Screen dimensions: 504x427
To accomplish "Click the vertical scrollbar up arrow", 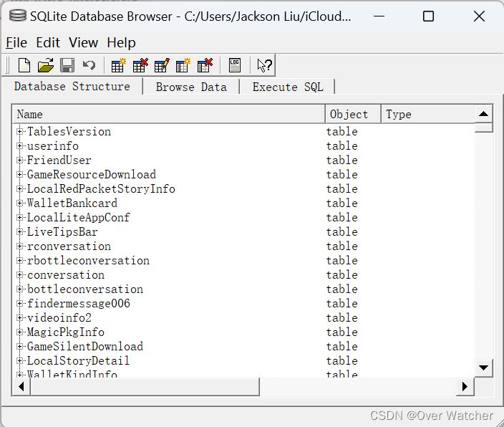I will (x=483, y=114).
